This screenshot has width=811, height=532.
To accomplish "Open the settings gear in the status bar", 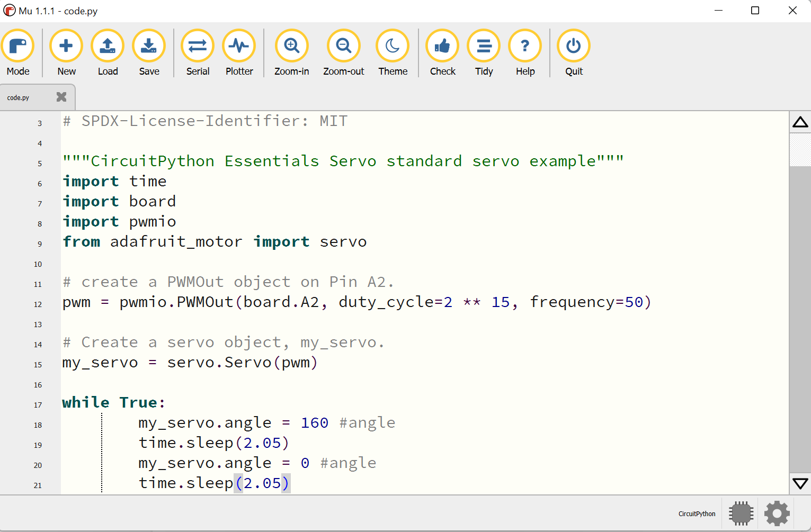I will point(776,513).
